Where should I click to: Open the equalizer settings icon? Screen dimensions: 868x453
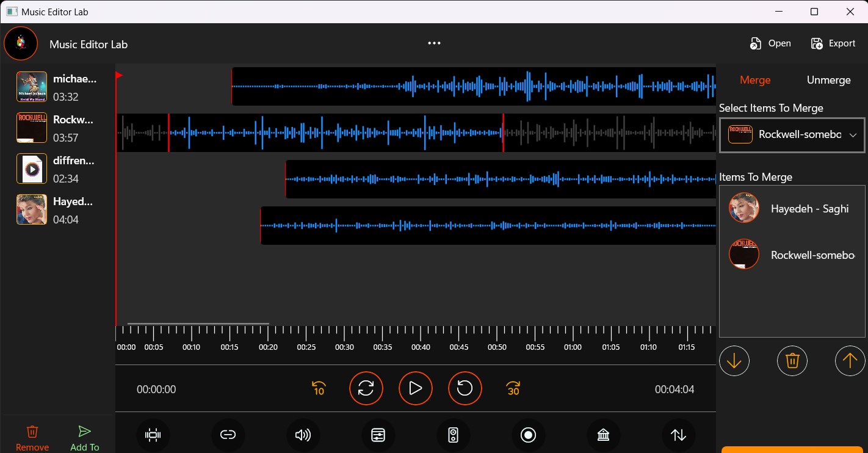tap(378, 435)
